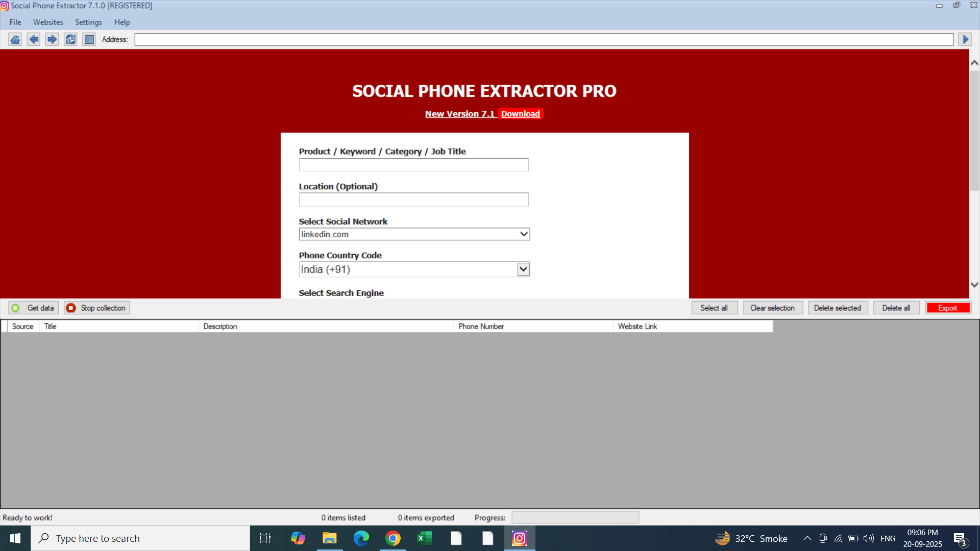Click the Get data button
980x551 pixels.
click(34, 308)
